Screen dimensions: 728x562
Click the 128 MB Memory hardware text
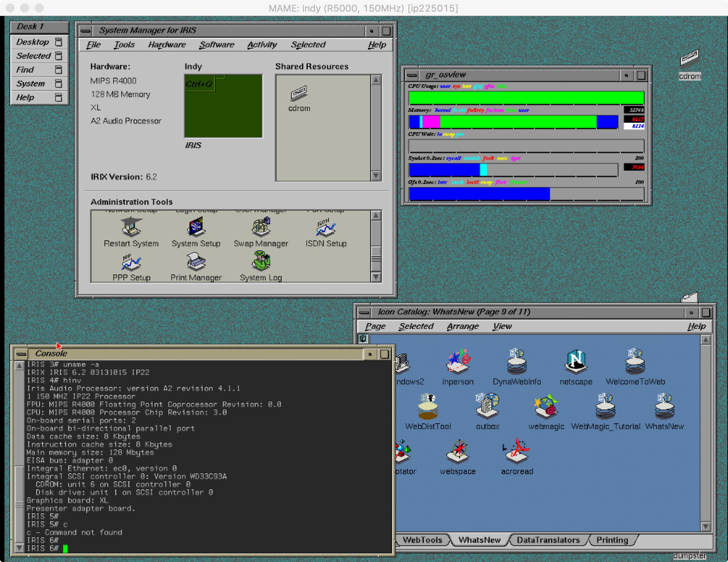coord(120,94)
